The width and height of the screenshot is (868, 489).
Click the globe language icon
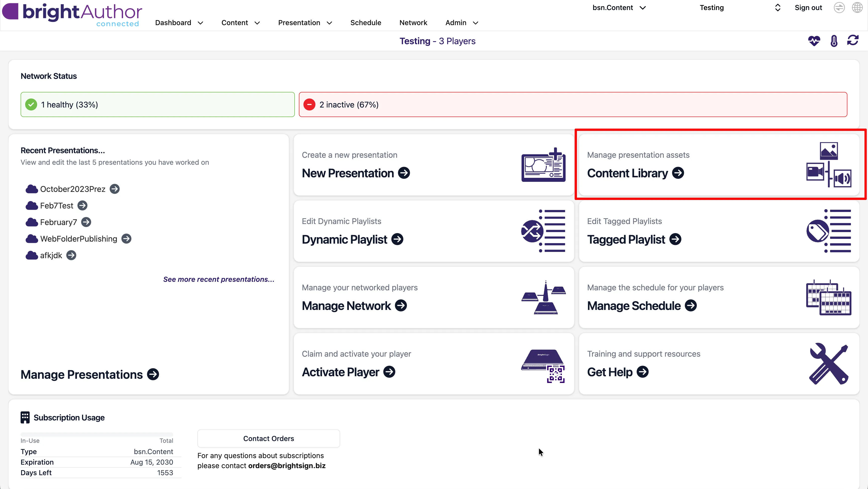point(857,8)
